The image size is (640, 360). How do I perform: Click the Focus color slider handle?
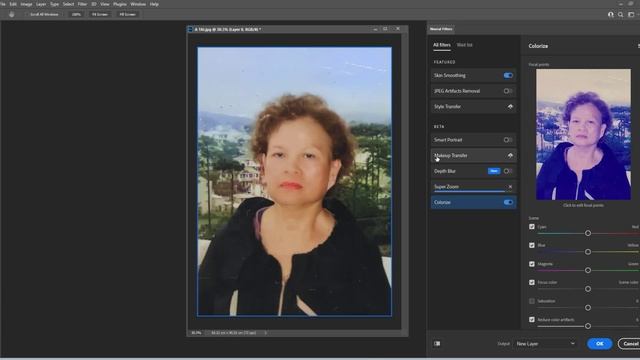pyautogui.click(x=588, y=289)
